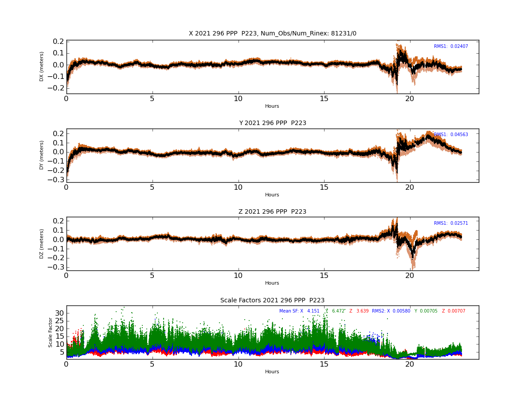The image size is (532, 399).
Task: Click the '25' tick on Scale Factor axis
Action: tap(59, 321)
